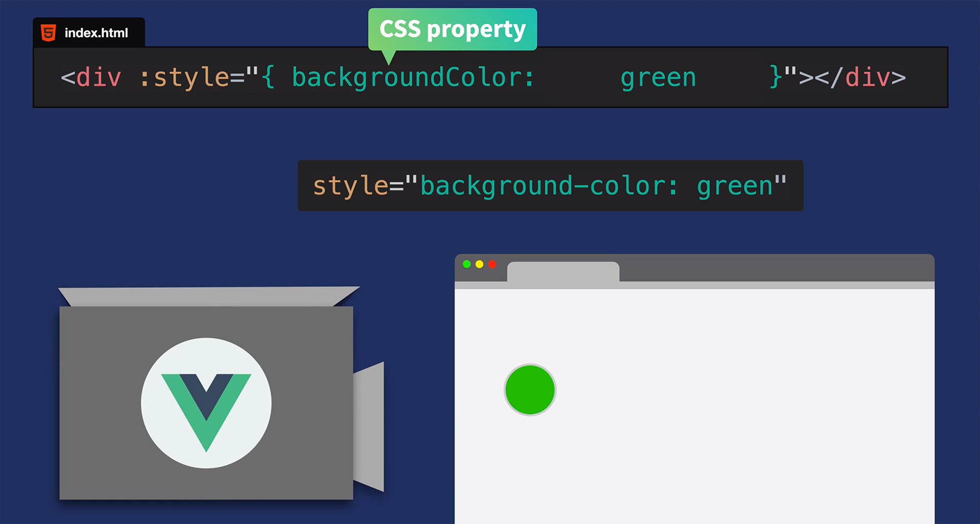Click the yellow dot in the browser title bar
Screen dimensions: 980x524
479,264
